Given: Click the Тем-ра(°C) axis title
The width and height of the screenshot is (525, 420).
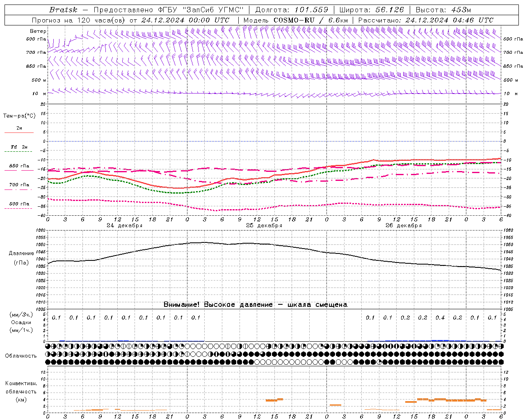Looking at the screenshot, I should click(19, 116).
